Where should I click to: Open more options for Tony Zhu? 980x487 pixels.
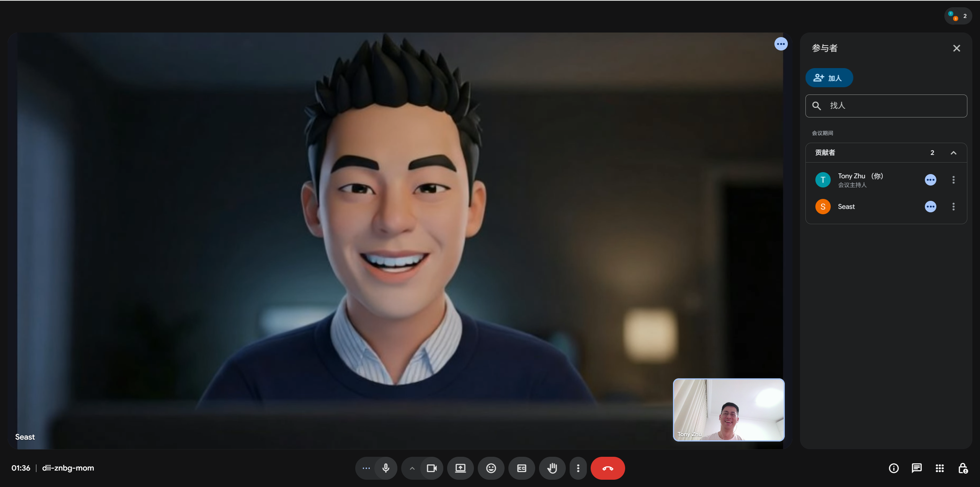click(x=953, y=180)
